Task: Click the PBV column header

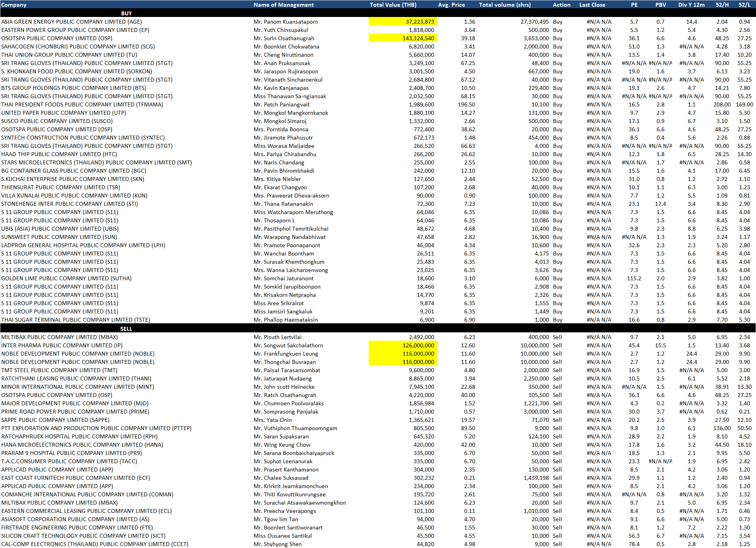Action: point(661,5)
